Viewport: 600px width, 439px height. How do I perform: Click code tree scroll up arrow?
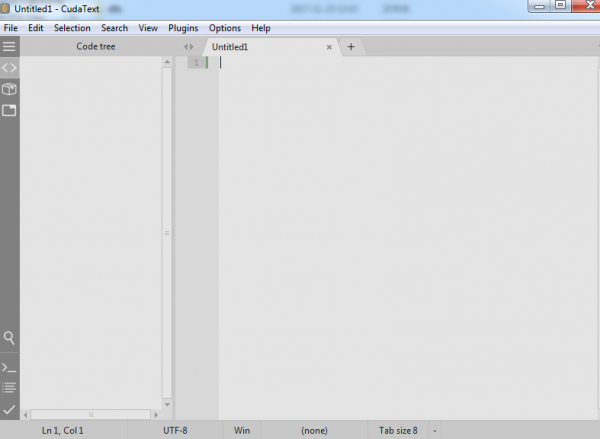pos(167,62)
